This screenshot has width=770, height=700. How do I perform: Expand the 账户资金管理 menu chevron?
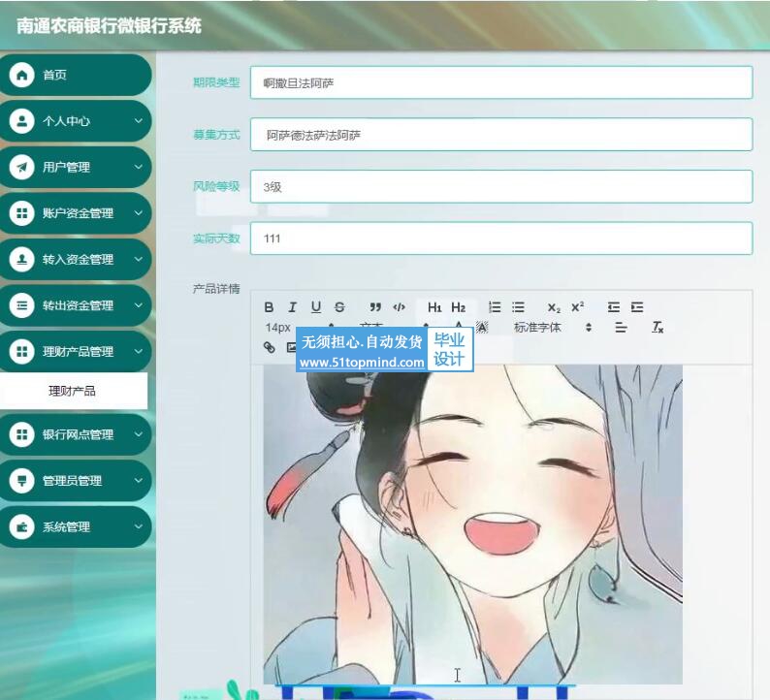coord(139,213)
